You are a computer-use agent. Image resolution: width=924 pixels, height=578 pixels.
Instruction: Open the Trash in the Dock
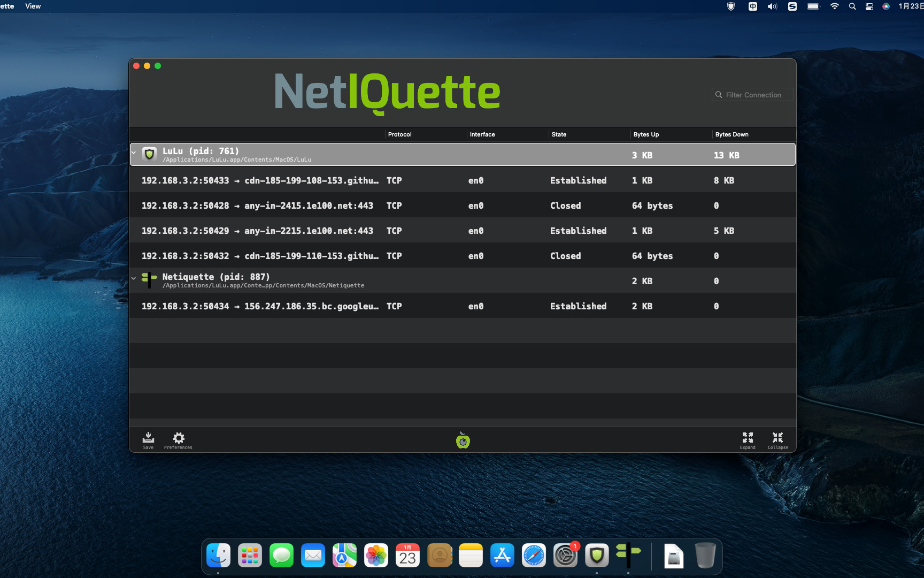pos(705,556)
